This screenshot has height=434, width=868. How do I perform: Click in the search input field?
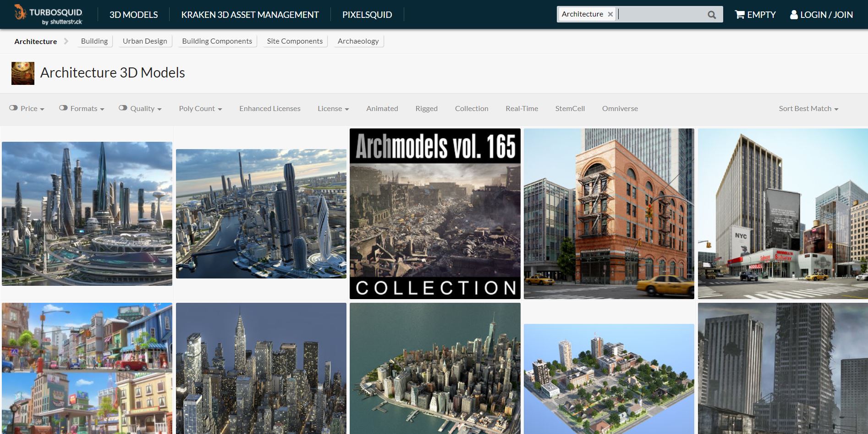pos(660,15)
